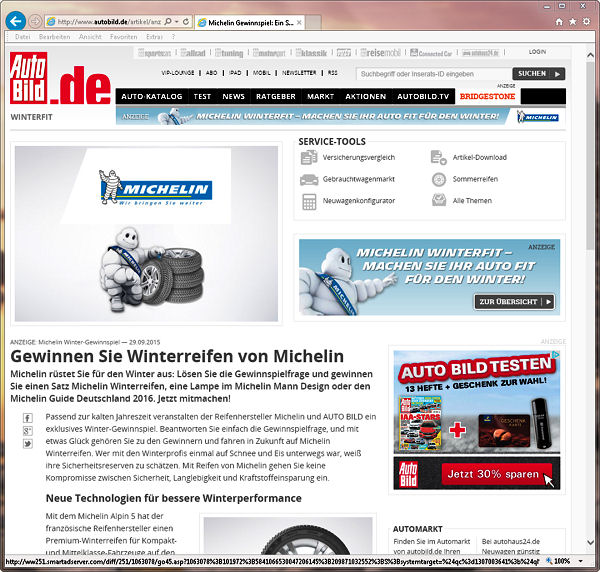600x572 pixels.
Task: Open AUTOBILD.TV in main navigation
Action: (x=423, y=96)
